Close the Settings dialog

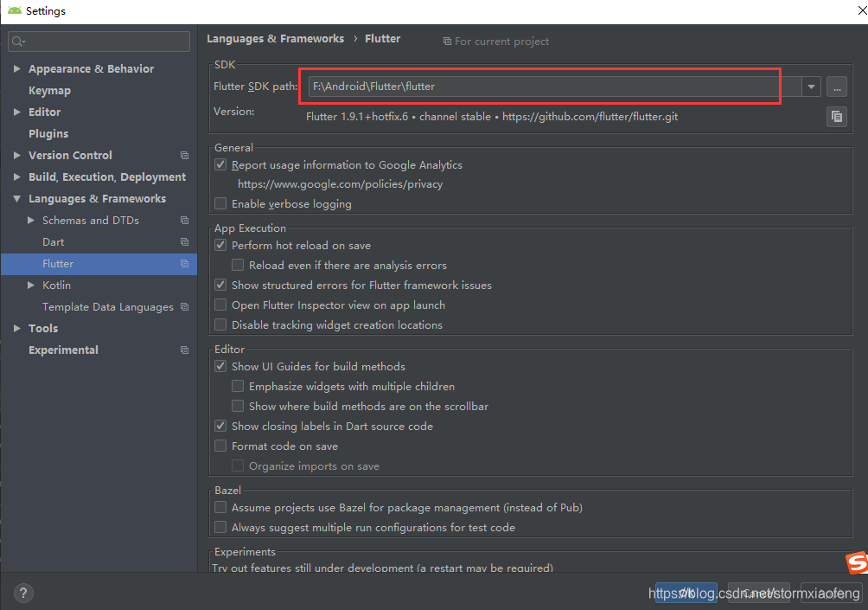pyautogui.click(x=861, y=11)
